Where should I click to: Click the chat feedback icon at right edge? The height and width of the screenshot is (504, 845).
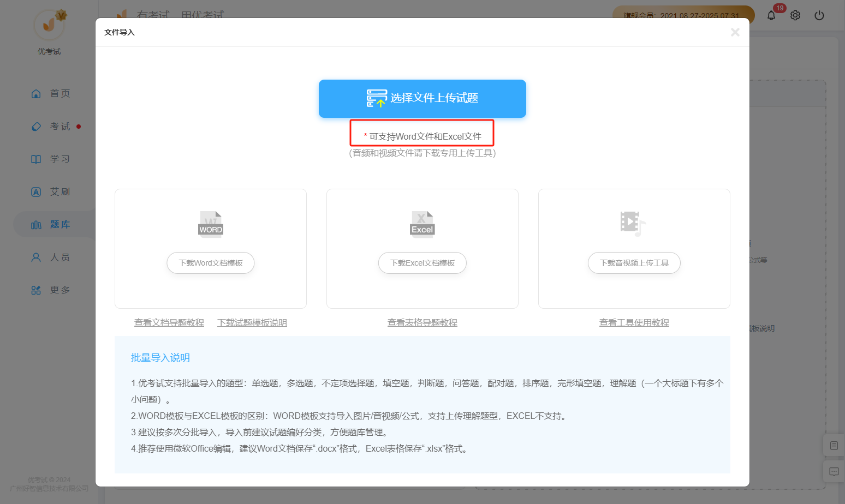pos(834,472)
